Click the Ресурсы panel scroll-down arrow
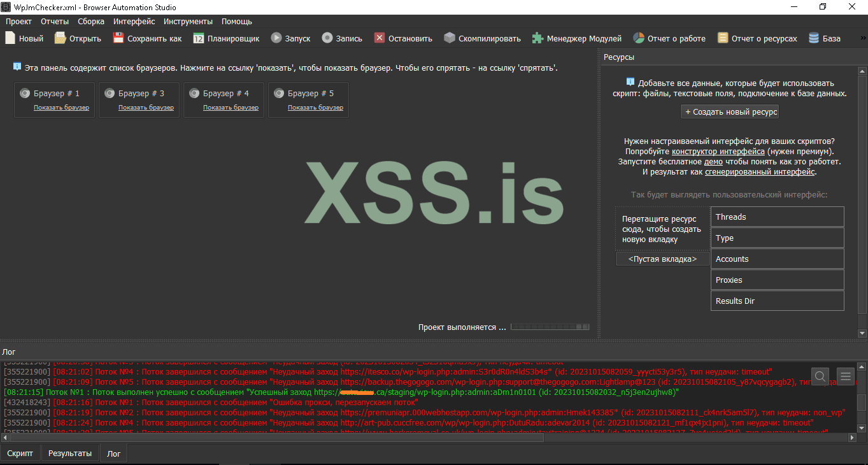Image resolution: width=868 pixels, height=465 pixels. pyautogui.click(x=862, y=333)
